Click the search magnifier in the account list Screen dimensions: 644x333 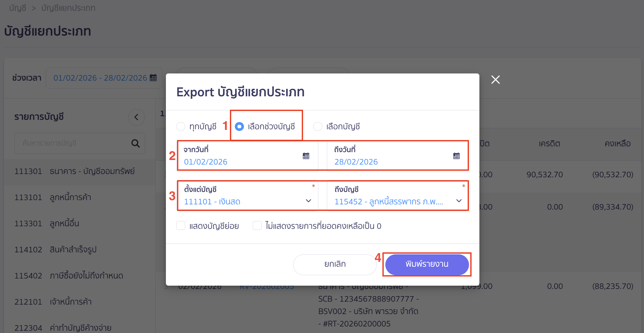pos(135,143)
